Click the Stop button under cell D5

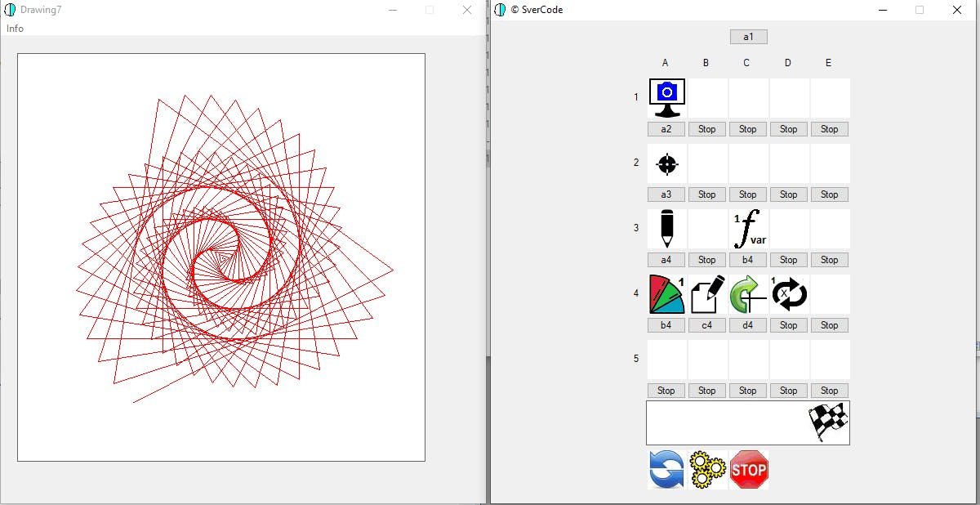click(x=789, y=391)
